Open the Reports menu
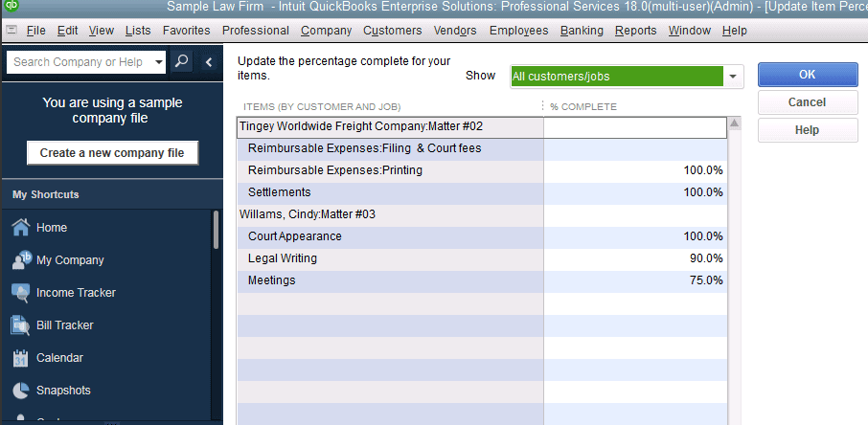 click(635, 31)
